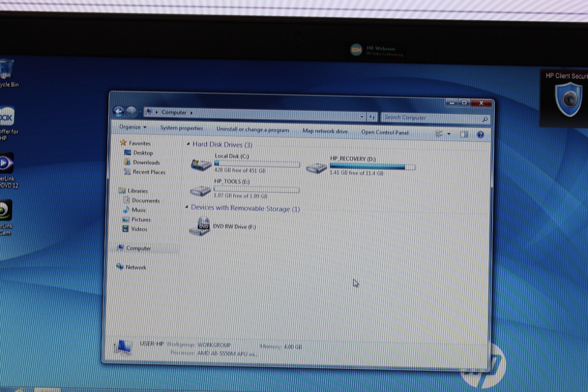Open the Help question mark icon
The width and height of the screenshot is (588, 392).
480,135
